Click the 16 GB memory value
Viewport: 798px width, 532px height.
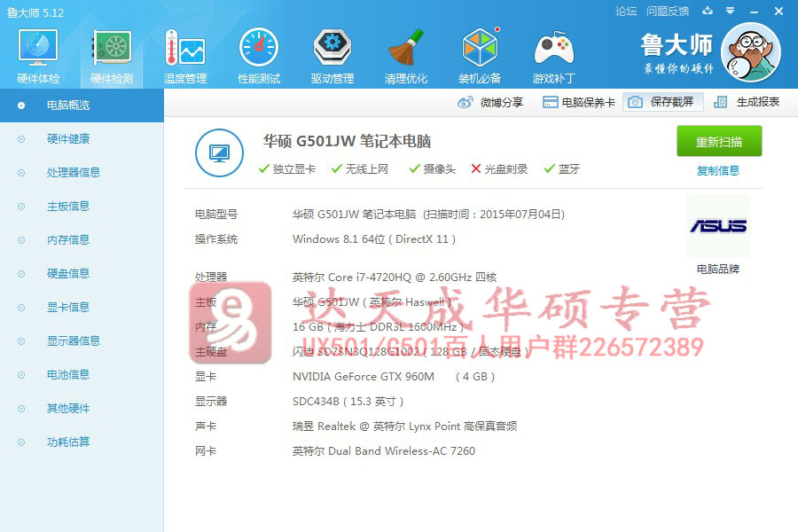click(x=378, y=327)
